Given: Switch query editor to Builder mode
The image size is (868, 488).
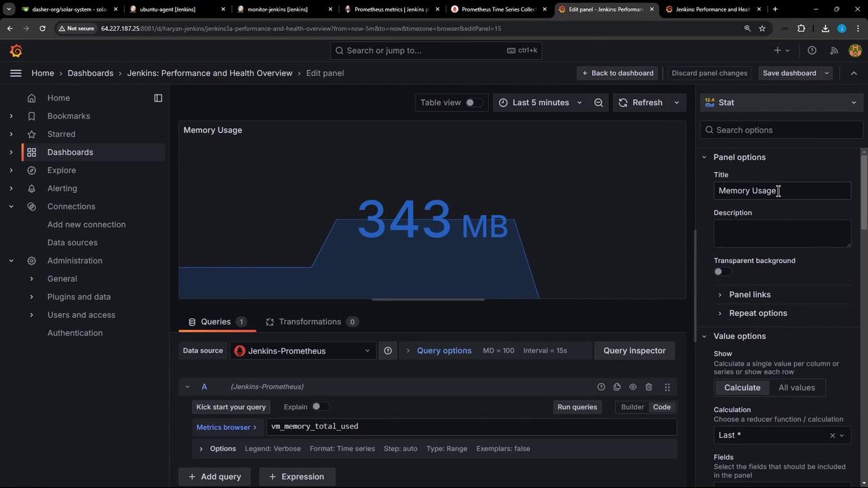Looking at the screenshot, I should coord(632,407).
